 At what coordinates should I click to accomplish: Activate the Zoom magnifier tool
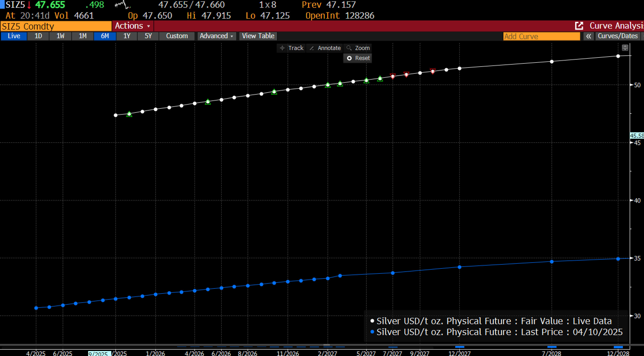coord(358,48)
